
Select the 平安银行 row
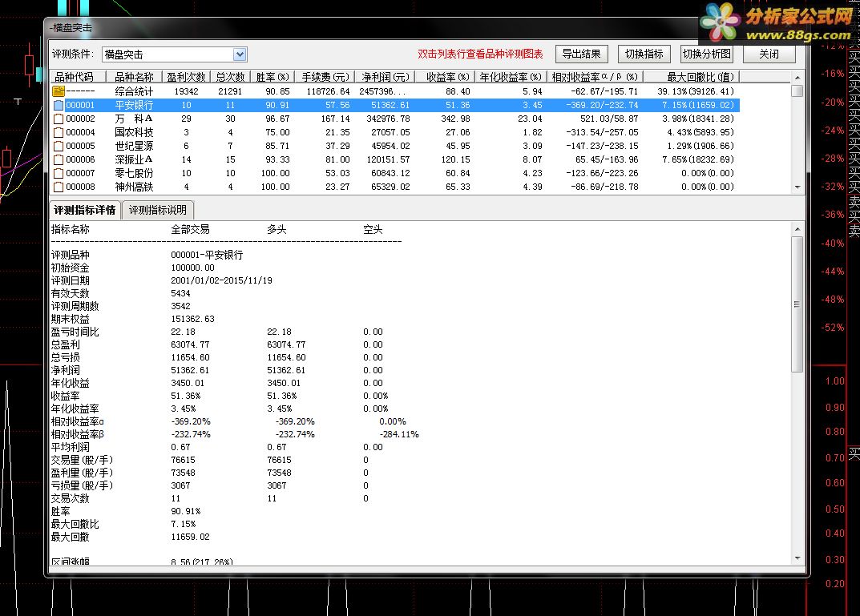395,105
